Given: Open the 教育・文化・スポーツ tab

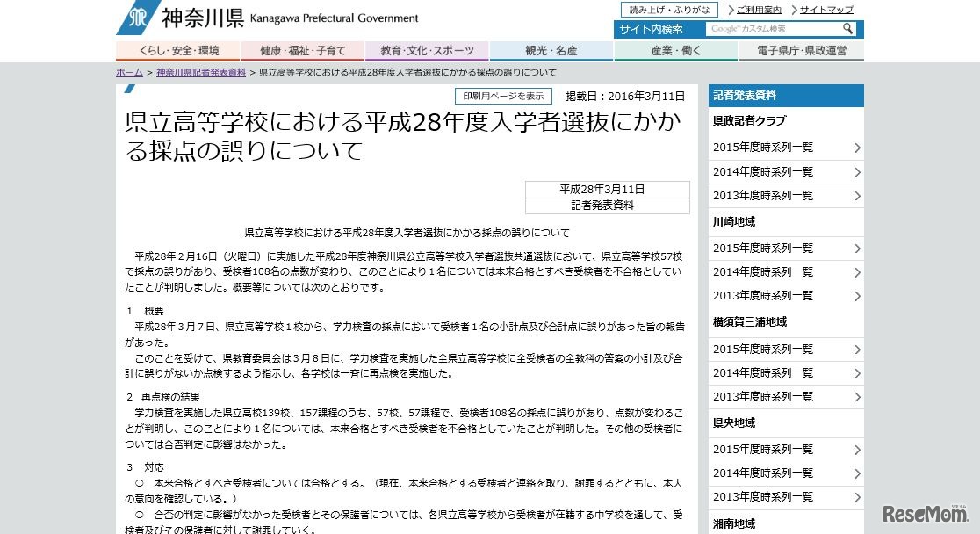Looking at the screenshot, I should [427, 50].
